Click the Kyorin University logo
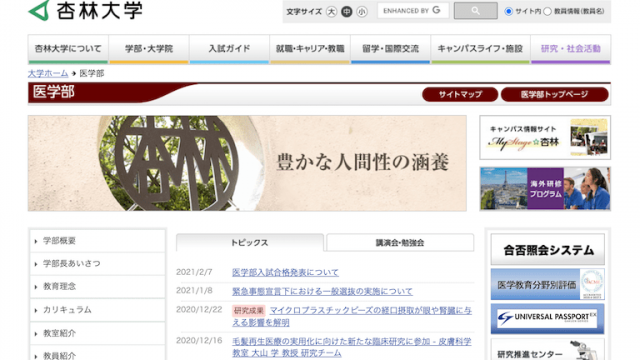The width and height of the screenshot is (640, 360). click(x=85, y=10)
